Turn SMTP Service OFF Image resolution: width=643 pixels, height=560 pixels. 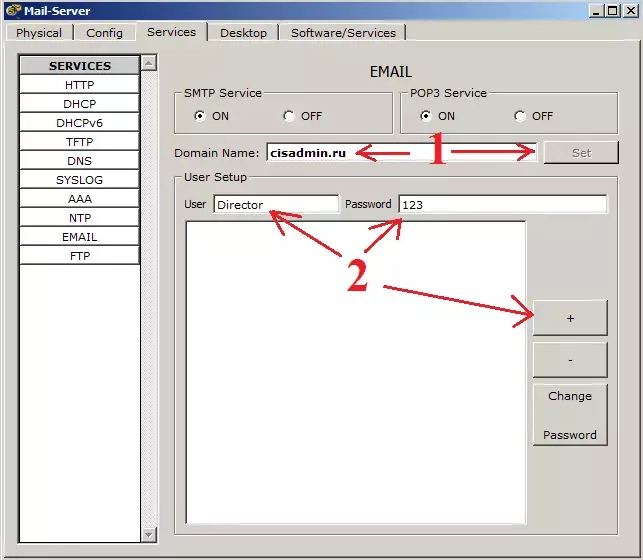point(289,116)
